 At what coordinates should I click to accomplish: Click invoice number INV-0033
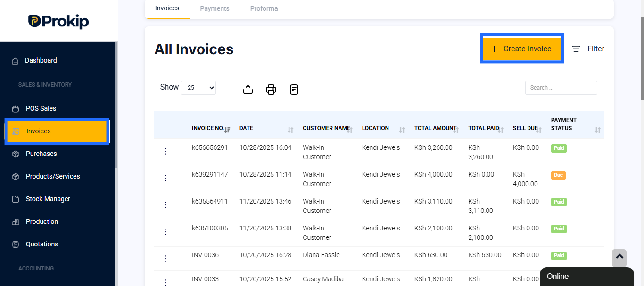click(x=205, y=279)
